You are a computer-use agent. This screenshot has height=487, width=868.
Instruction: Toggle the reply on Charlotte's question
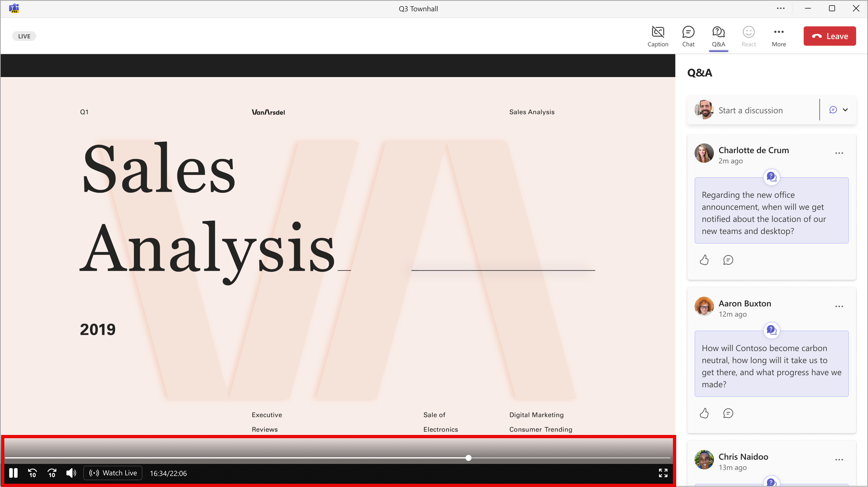[x=727, y=260]
